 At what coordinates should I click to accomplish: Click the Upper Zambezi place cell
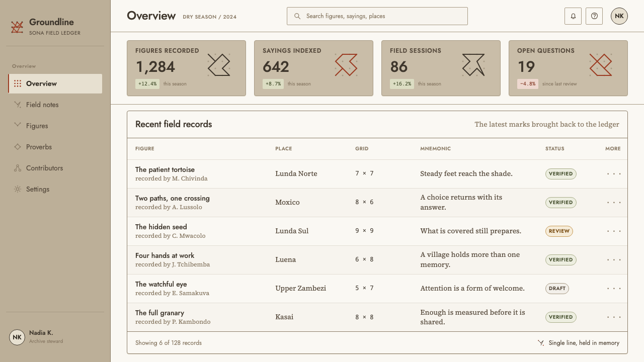tap(301, 288)
